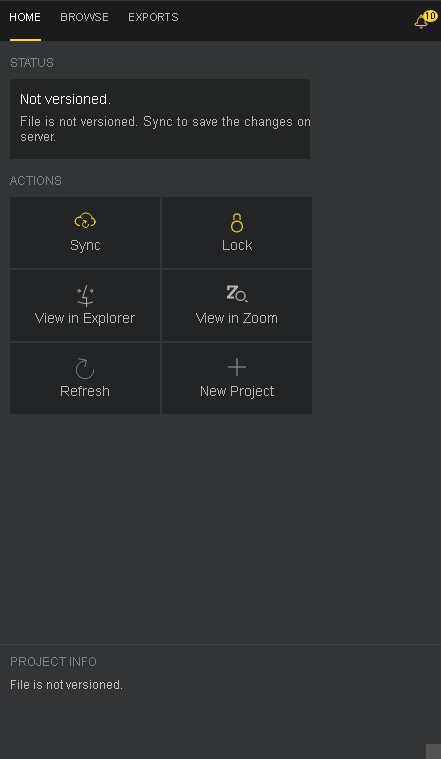Image resolution: width=441 pixels, height=759 pixels.
Task: Click the View in Explorer label
Action: (85, 319)
